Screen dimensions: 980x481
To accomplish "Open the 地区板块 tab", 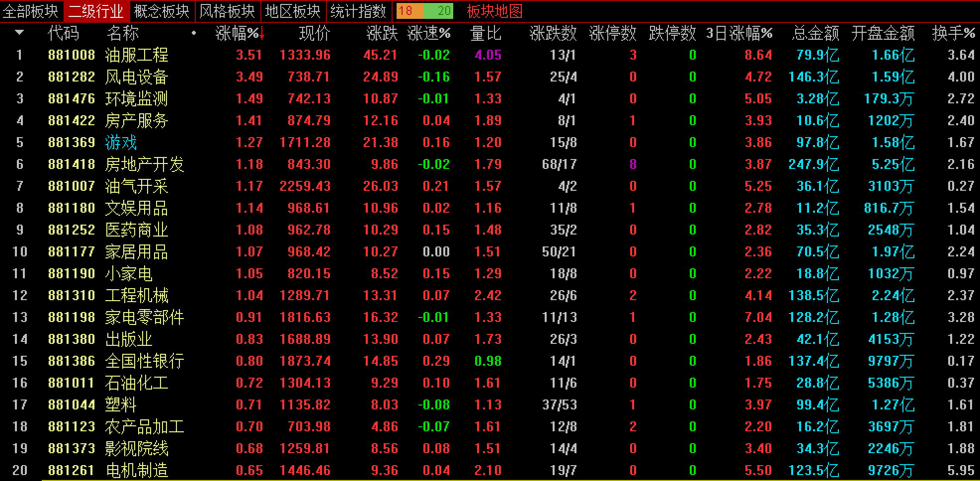I will 293,11.
